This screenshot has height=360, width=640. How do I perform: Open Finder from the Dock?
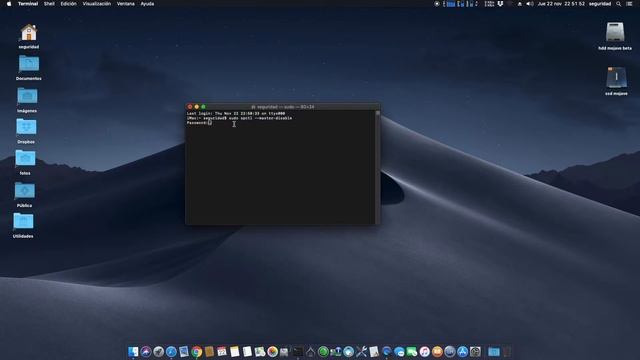click(x=133, y=351)
